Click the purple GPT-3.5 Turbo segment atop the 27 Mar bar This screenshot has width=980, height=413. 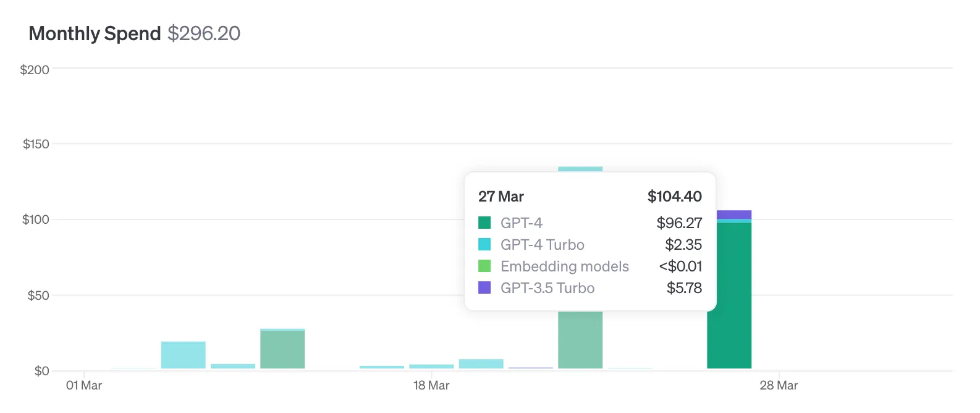pos(734,215)
